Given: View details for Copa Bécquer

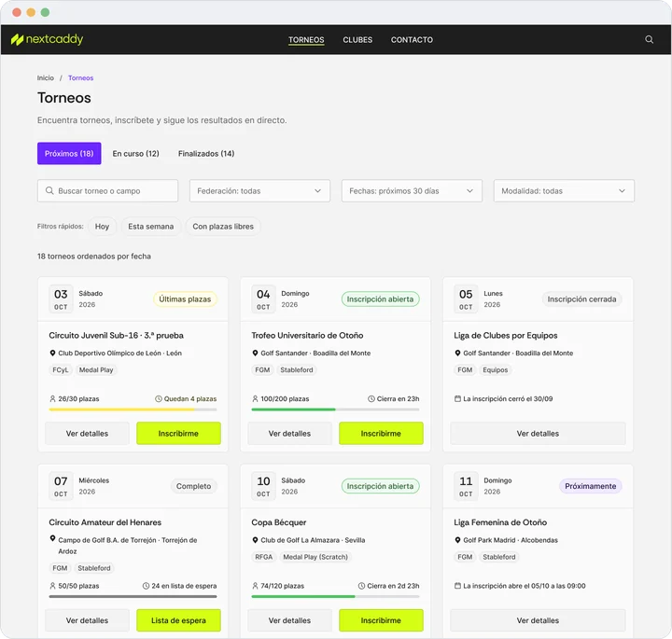Looking at the screenshot, I should click(289, 620).
